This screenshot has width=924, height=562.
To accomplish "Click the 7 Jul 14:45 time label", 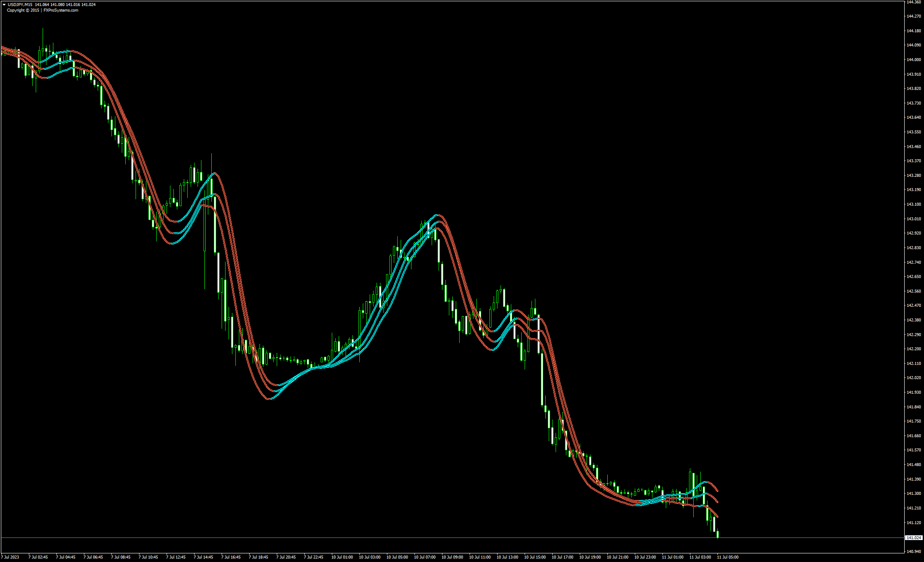I will 203,557.
